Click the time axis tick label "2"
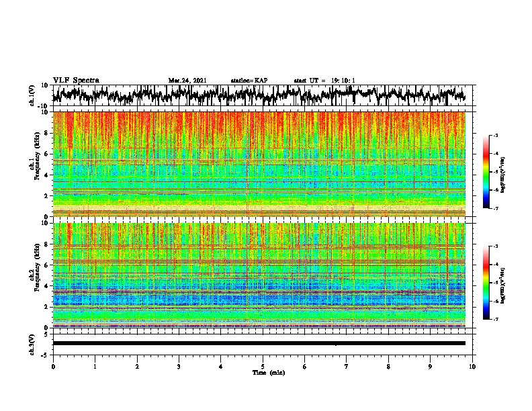This screenshot has height=411, width=532. click(137, 367)
